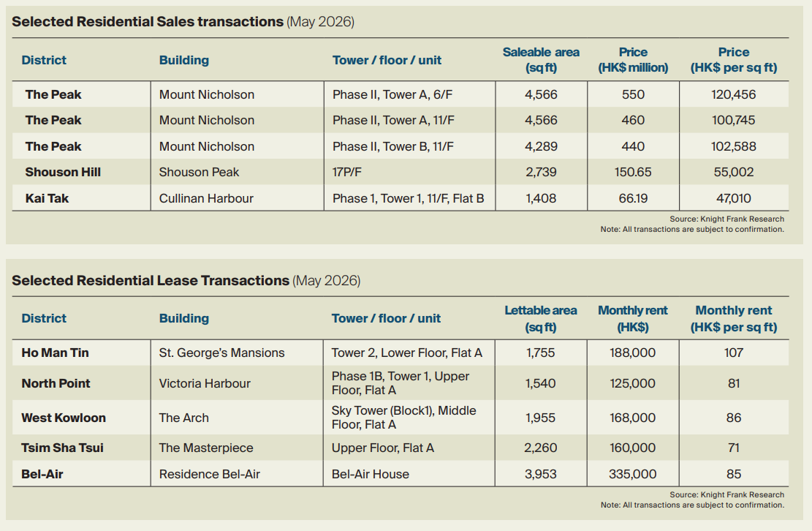Select The Masterpiece building name
Viewport: 812px width, 531px height.
(x=206, y=448)
